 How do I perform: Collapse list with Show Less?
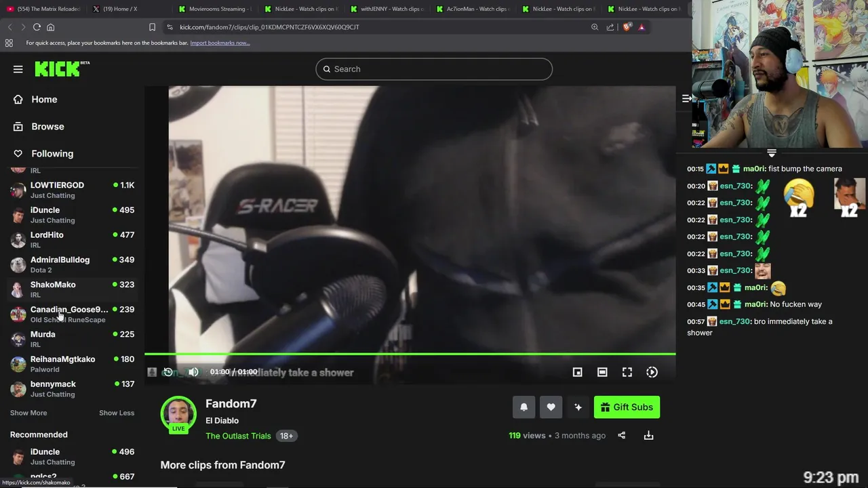[x=117, y=413]
